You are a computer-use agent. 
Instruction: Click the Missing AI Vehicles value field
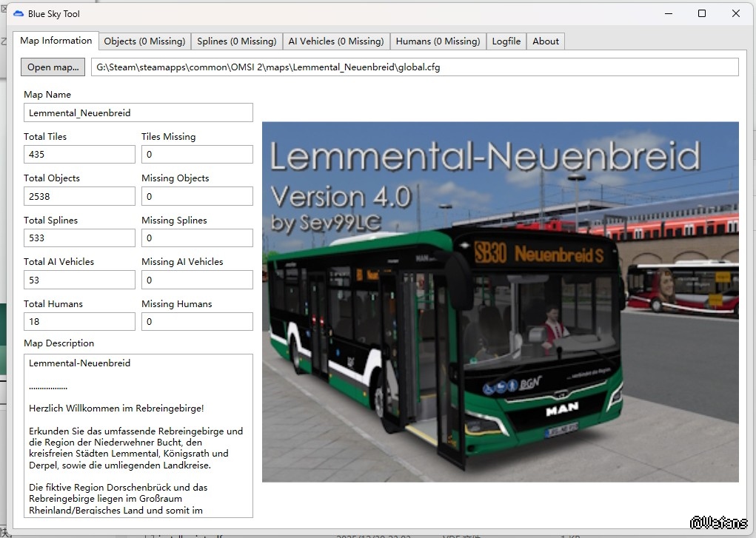point(197,280)
